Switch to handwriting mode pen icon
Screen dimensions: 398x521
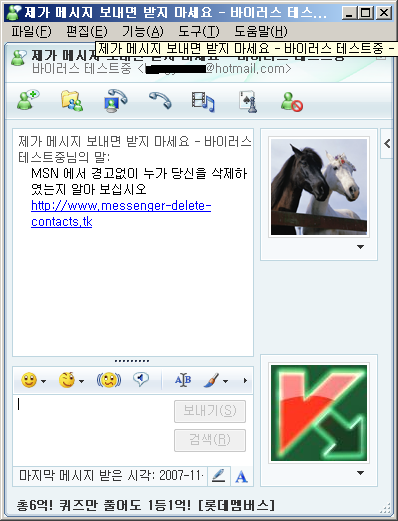[x=219, y=476]
